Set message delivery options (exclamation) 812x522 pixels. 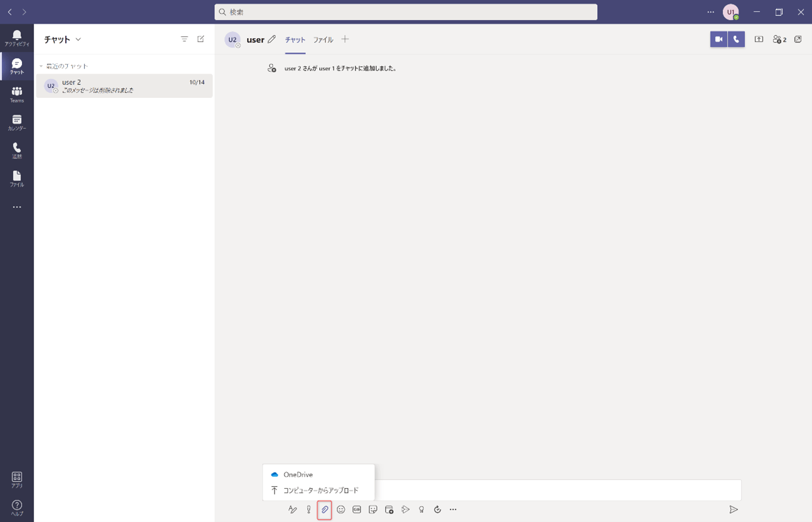click(x=308, y=509)
